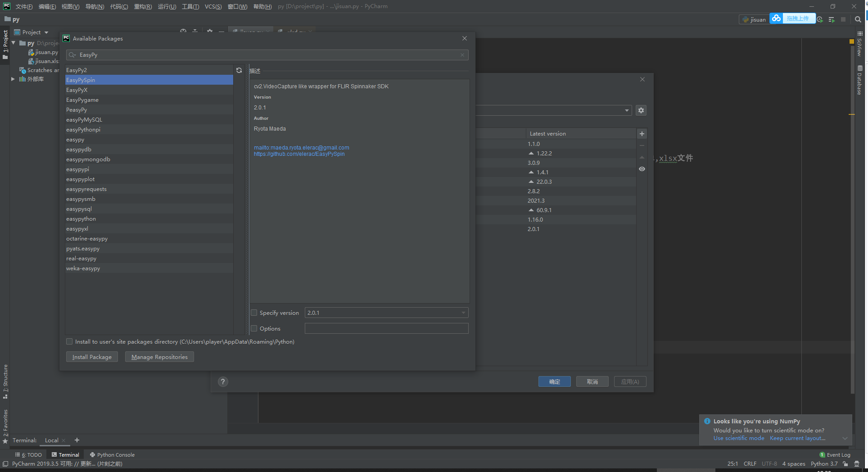Click the Install Package button

pos(92,357)
